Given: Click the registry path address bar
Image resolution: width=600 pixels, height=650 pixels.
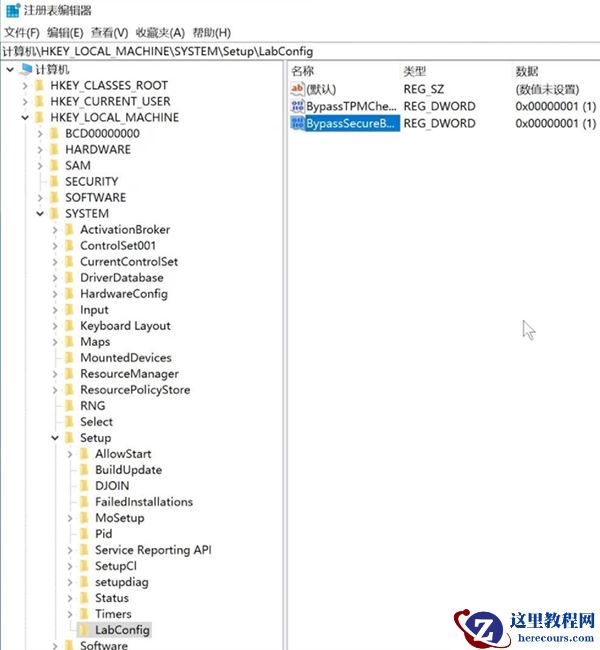Looking at the screenshot, I should click(300, 51).
